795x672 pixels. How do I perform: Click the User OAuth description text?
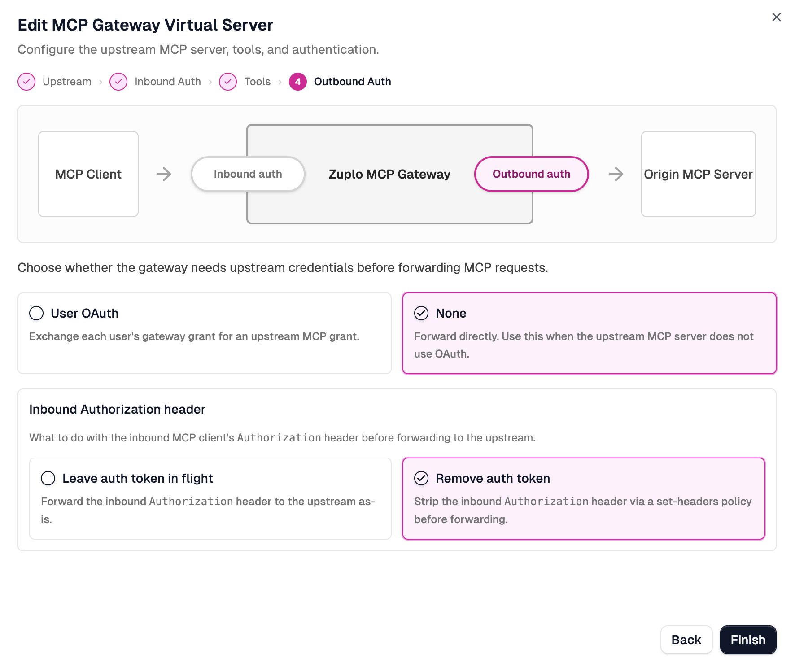click(194, 336)
